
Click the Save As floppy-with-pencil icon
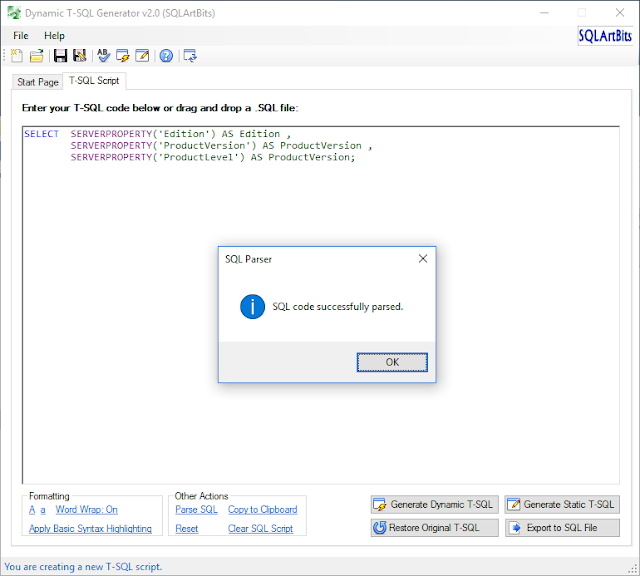[x=80, y=56]
